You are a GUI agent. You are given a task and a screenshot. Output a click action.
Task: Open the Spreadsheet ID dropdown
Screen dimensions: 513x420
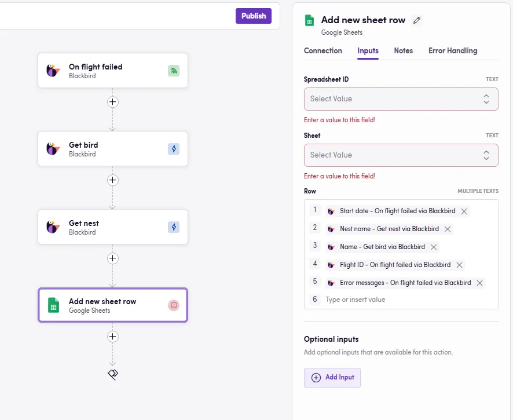tap(401, 99)
